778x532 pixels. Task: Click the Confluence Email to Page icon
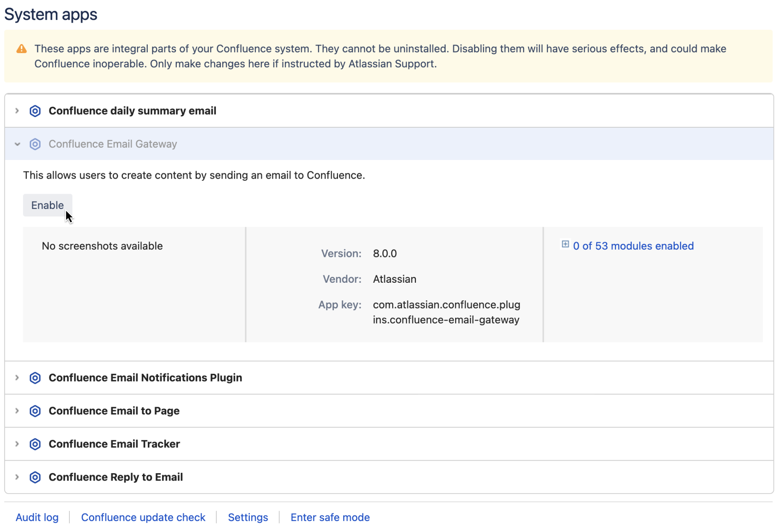pyautogui.click(x=35, y=411)
